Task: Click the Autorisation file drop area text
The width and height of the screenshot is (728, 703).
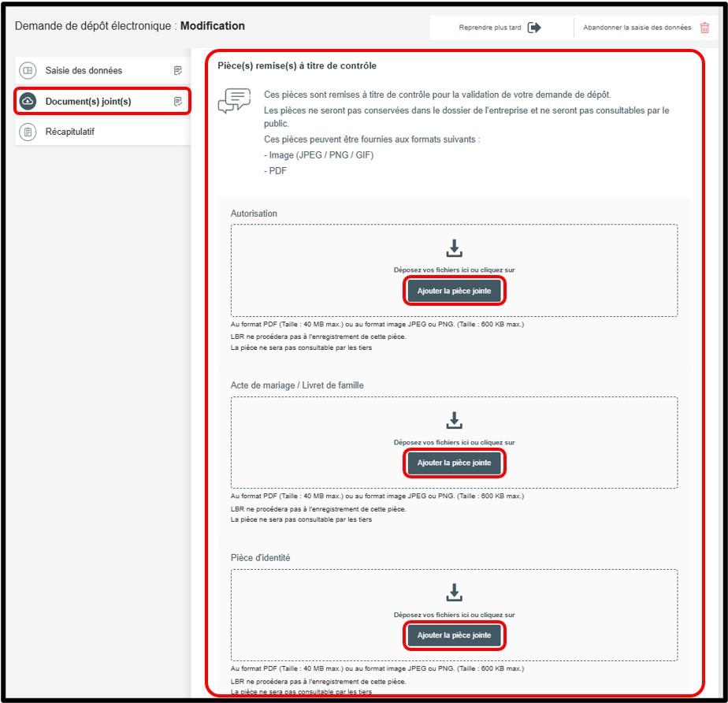Action: [x=454, y=270]
